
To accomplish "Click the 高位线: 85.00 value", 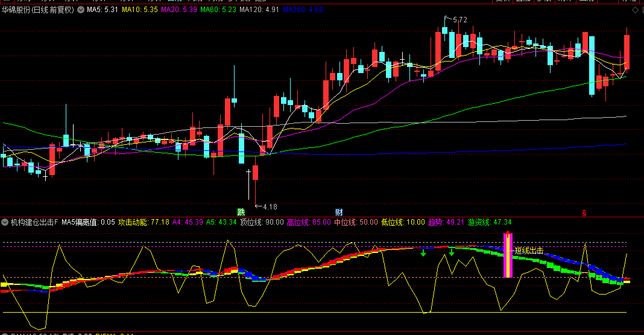I will 309,222.
